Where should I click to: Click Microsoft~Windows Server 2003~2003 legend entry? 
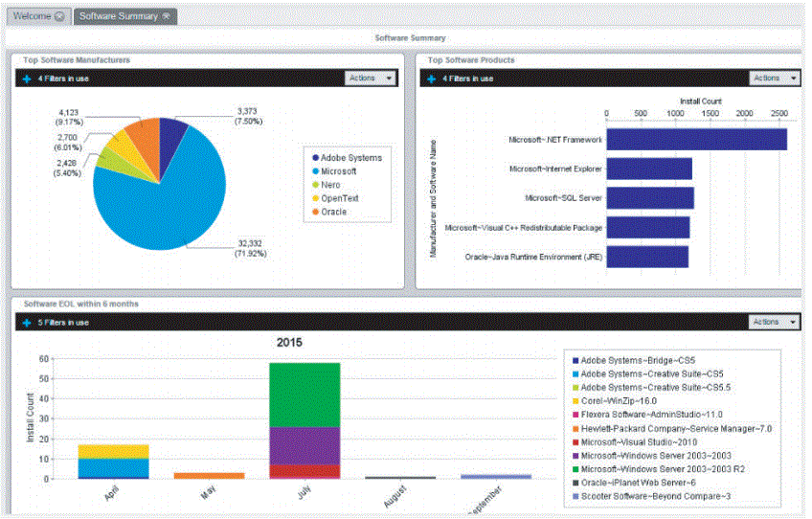tap(652, 456)
